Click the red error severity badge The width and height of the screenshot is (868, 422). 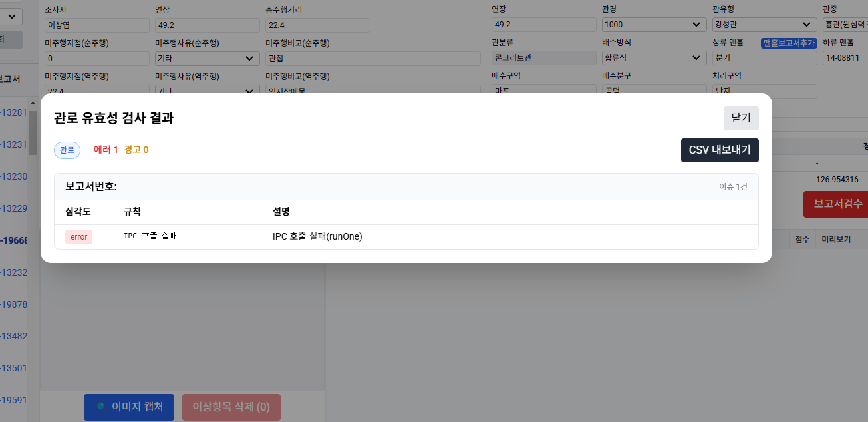tap(78, 237)
